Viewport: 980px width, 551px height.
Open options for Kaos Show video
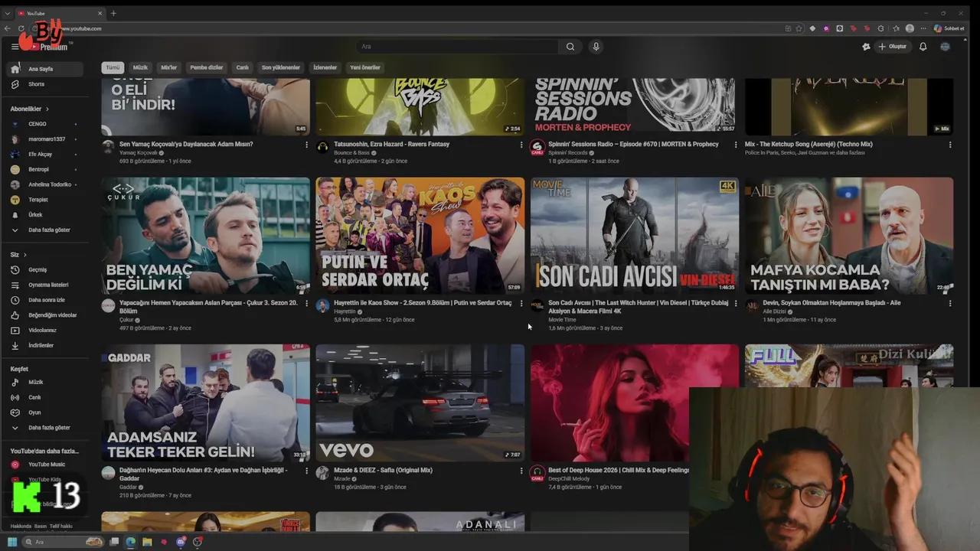pos(521,304)
